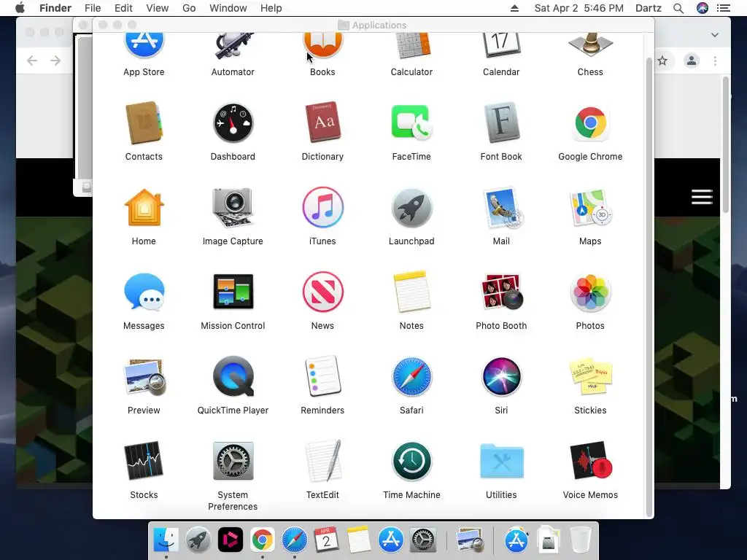
Task: Go back in the Chrome window
Action: pyautogui.click(x=32, y=61)
